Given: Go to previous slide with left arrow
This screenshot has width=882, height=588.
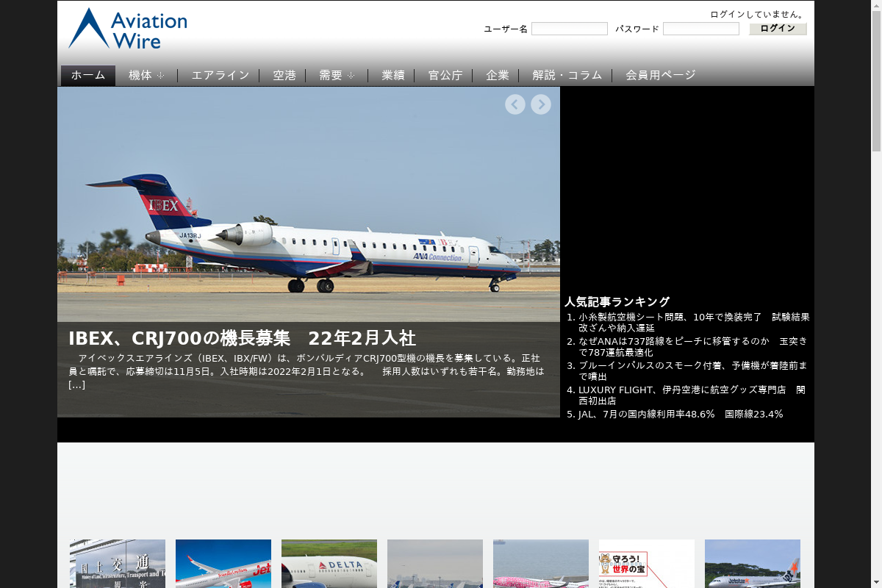Looking at the screenshot, I should pyautogui.click(x=515, y=104).
